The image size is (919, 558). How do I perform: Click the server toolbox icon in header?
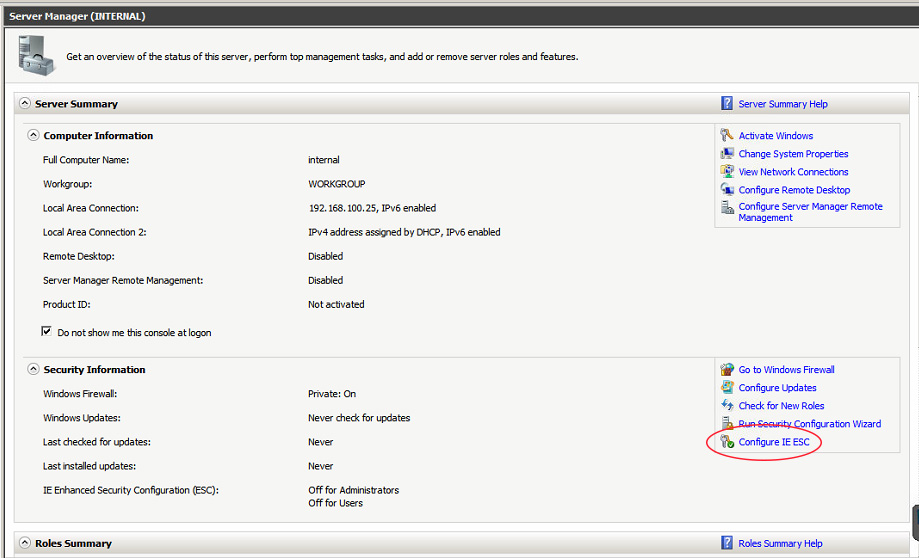point(36,56)
